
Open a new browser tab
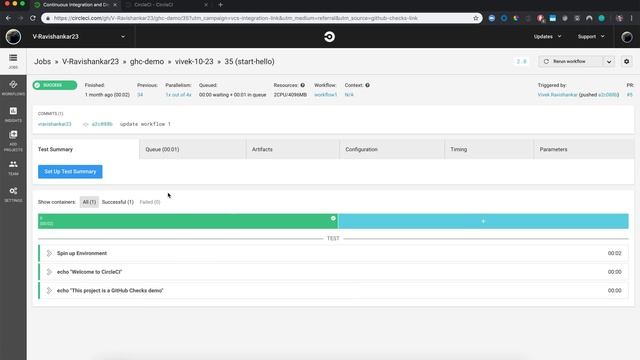(x=220, y=5)
